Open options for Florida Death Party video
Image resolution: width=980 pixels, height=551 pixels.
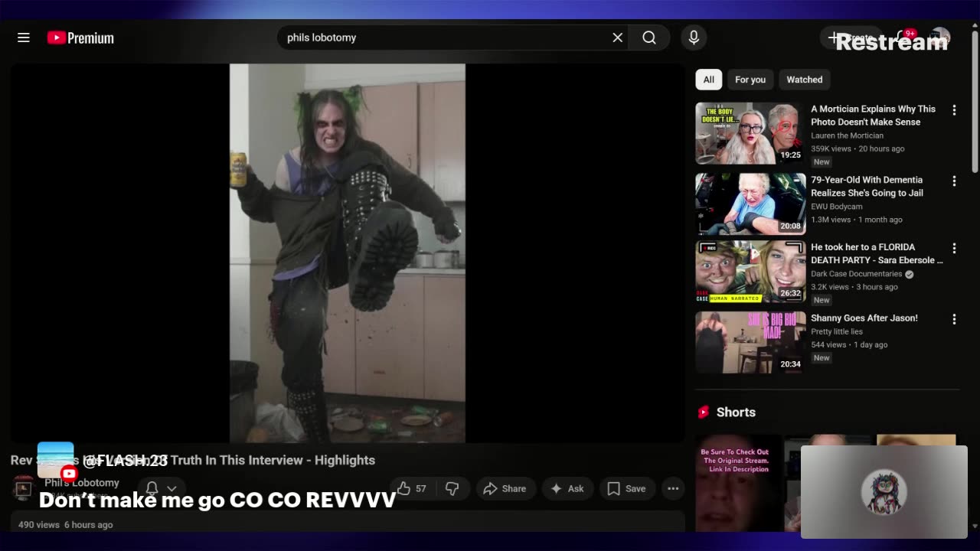(954, 249)
